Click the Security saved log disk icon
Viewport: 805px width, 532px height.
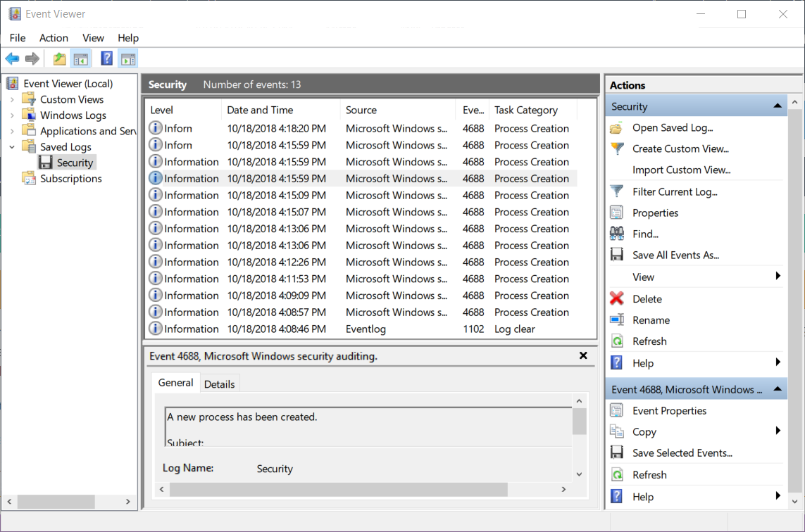tap(46, 163)
